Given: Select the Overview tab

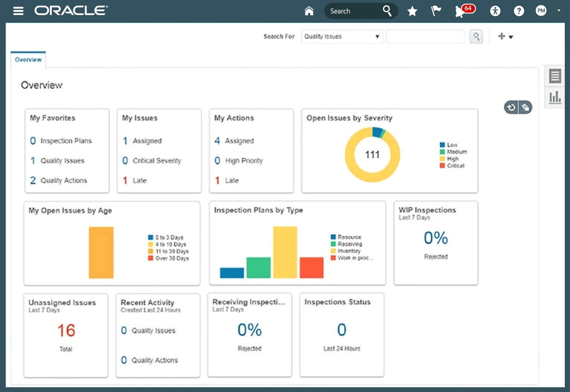Looking at the screenshot, I should coord(28,60).
